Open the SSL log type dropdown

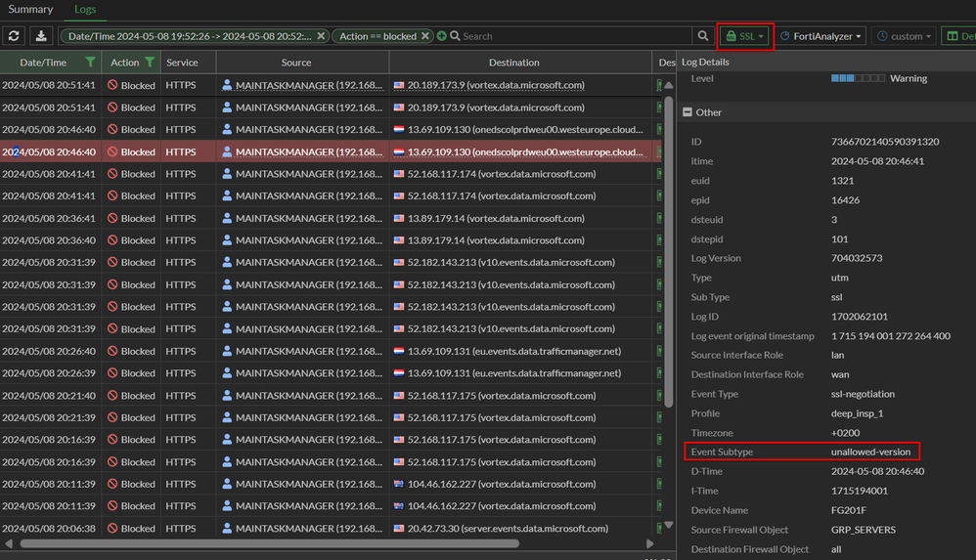click(x=746, y=36)
